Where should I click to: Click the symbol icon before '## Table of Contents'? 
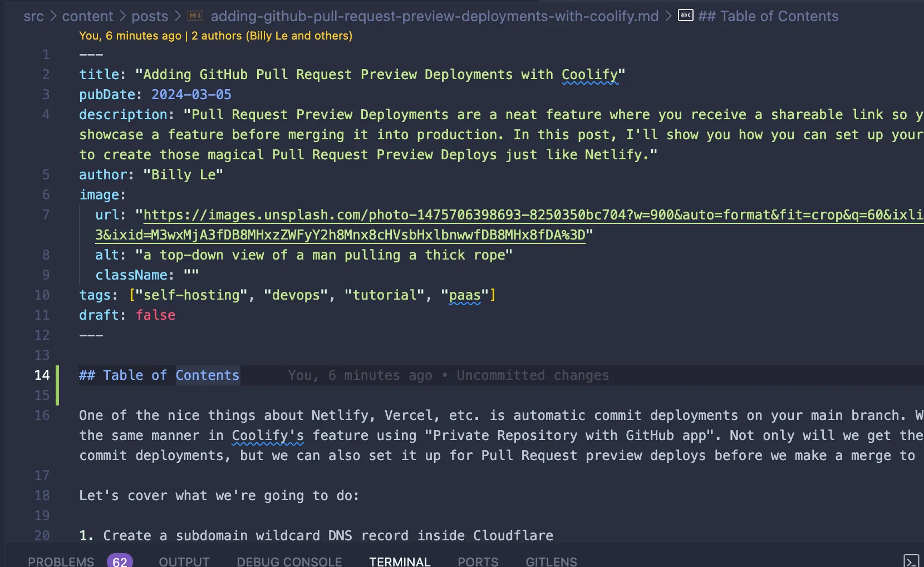[685, 16]
